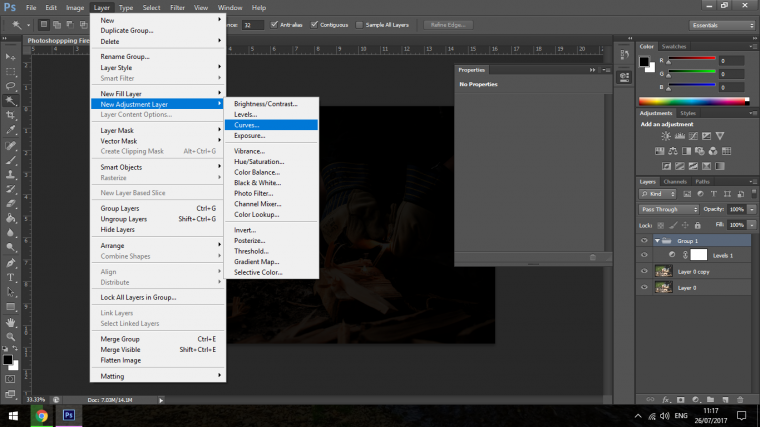This screenshot has height=427, width=760.
Task: Click the Curves icon in Adjustments panel
Action: coord(693,136)
